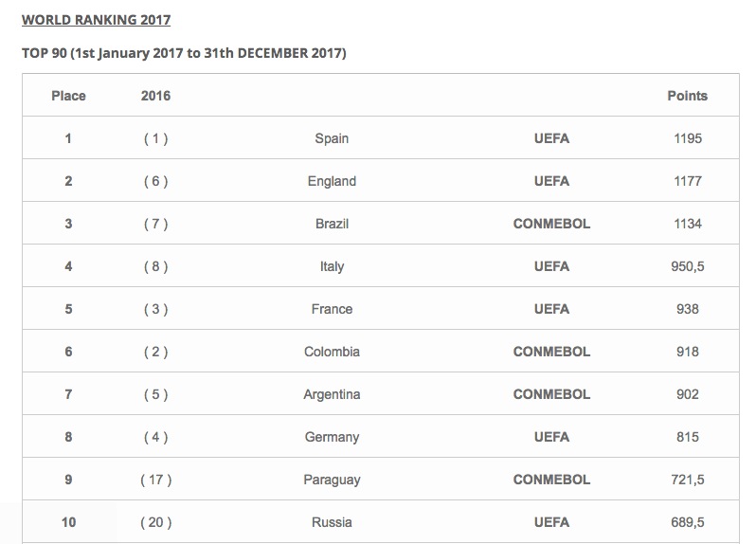Screen dimensions: 756x544
Task: Click the WORLD RANKING 2017 heading
Action: pos(96,20)
